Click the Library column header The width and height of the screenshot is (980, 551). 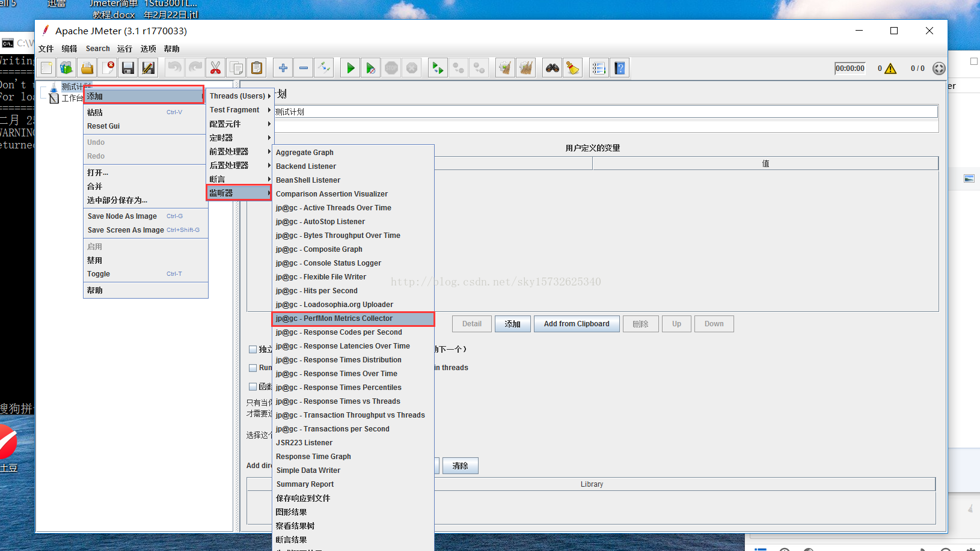pos(592,484)
